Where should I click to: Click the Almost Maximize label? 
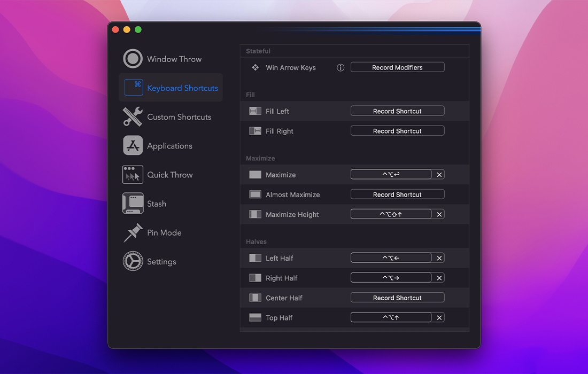pos(292,194)
